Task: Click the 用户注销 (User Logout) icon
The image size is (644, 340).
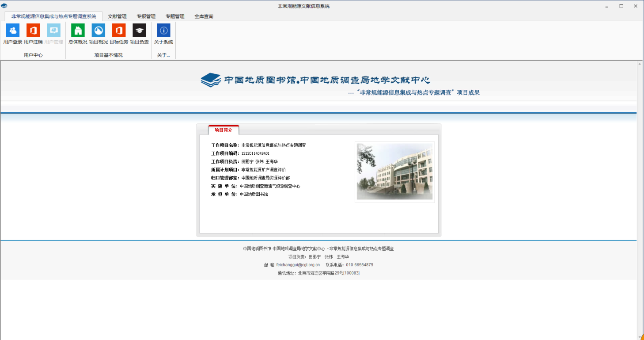Action: [33, 31]
